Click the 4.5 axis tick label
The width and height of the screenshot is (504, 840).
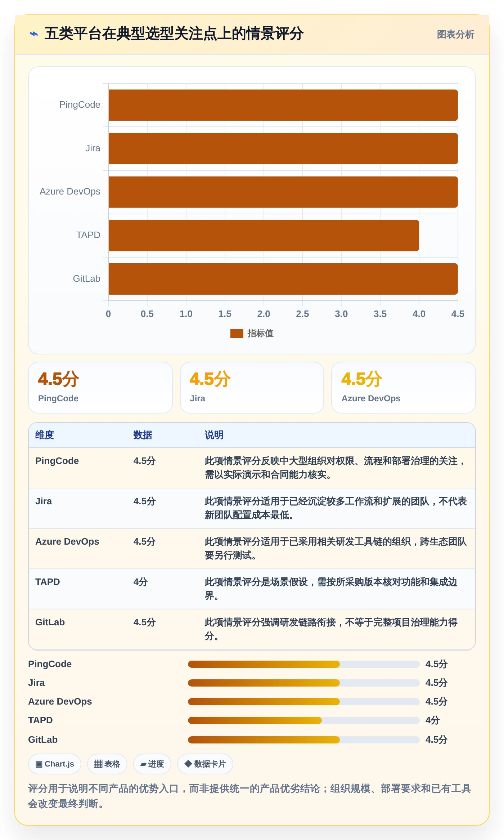458,314
